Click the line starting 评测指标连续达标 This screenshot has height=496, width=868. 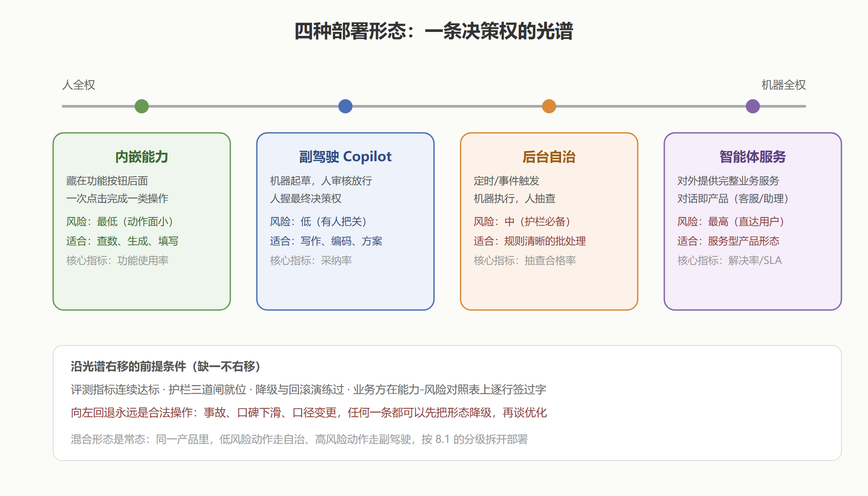pyautogui.click(x=309, y=389)
